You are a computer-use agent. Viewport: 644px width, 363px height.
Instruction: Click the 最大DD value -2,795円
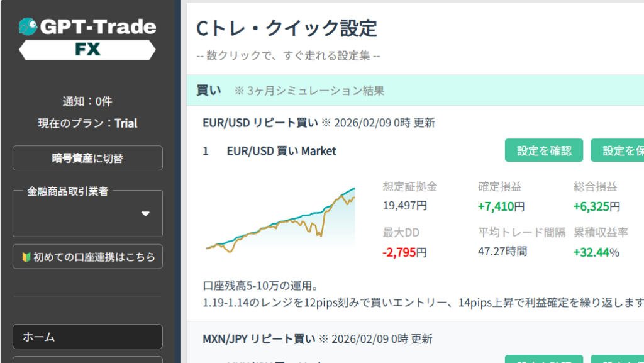[x=405, y=252]
